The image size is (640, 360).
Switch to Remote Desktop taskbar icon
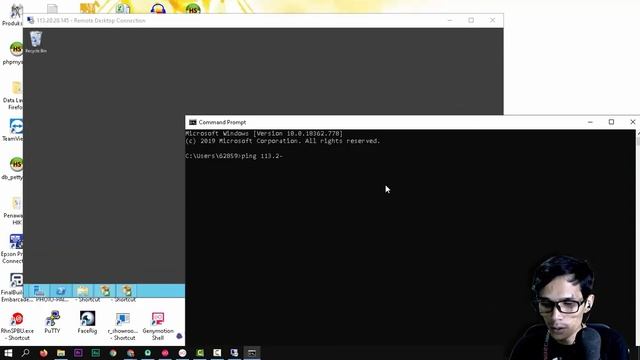(234, 353)
